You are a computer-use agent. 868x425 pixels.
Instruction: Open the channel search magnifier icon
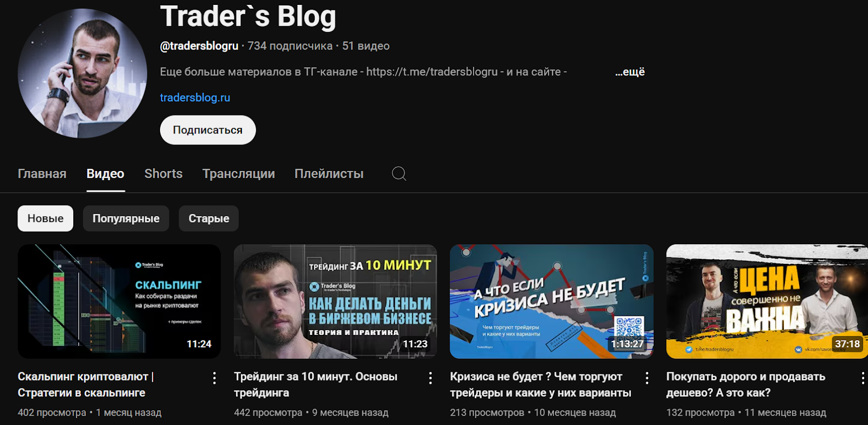pos(399,174)
